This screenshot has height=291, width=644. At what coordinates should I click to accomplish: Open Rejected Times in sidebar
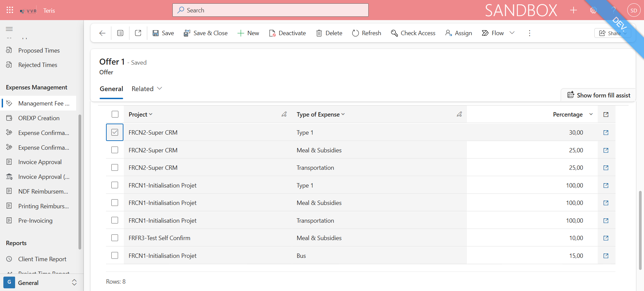tap(38, 65)
